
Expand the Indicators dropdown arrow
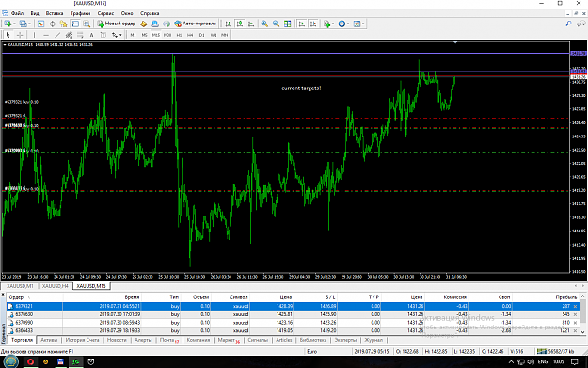pyautogui.click(x=333, y=24)
